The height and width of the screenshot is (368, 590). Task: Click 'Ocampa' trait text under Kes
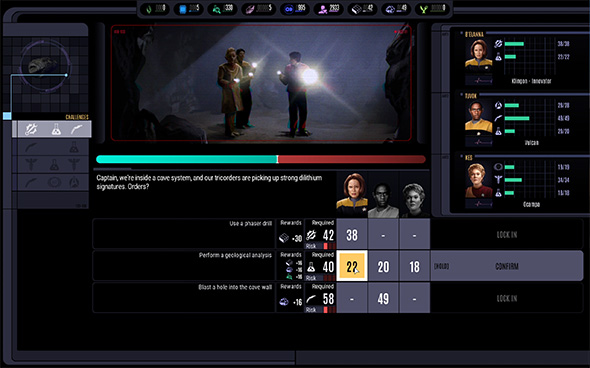click(x=531, y=204)
